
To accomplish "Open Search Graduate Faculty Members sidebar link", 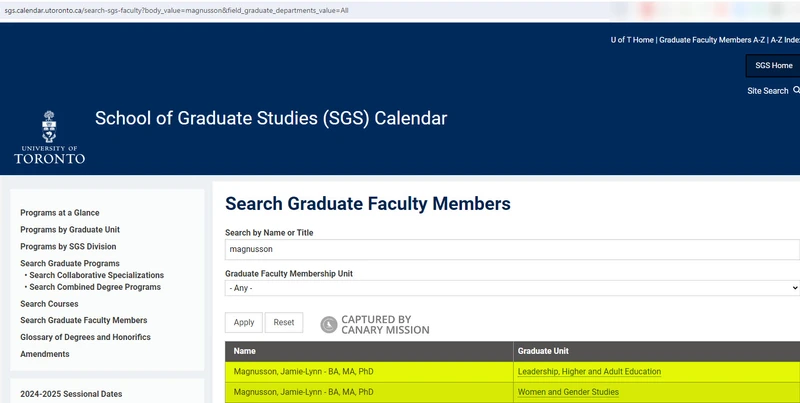I will click(84, 320).
